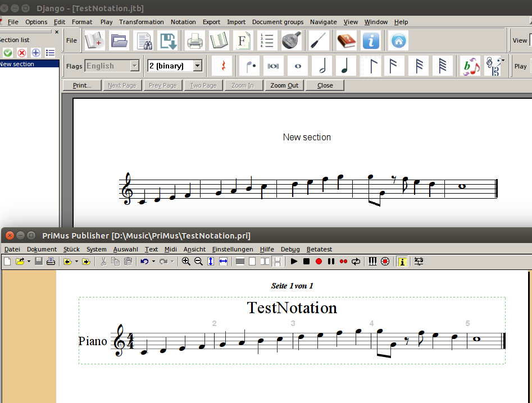Image resolution: width=532 pixels, height=403 pixels.
Task: Toggle loop playback in PriMus toolbar
Action: [356, 261]
